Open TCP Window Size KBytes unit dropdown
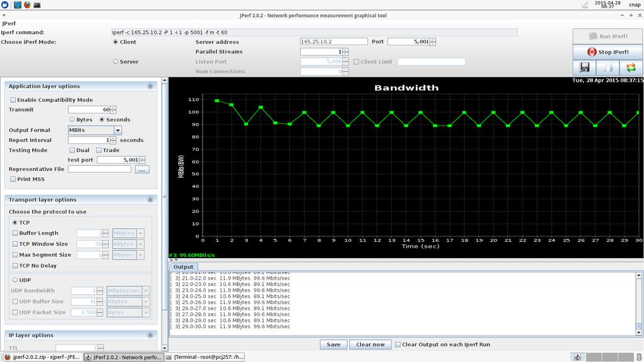 pos(140,244)
